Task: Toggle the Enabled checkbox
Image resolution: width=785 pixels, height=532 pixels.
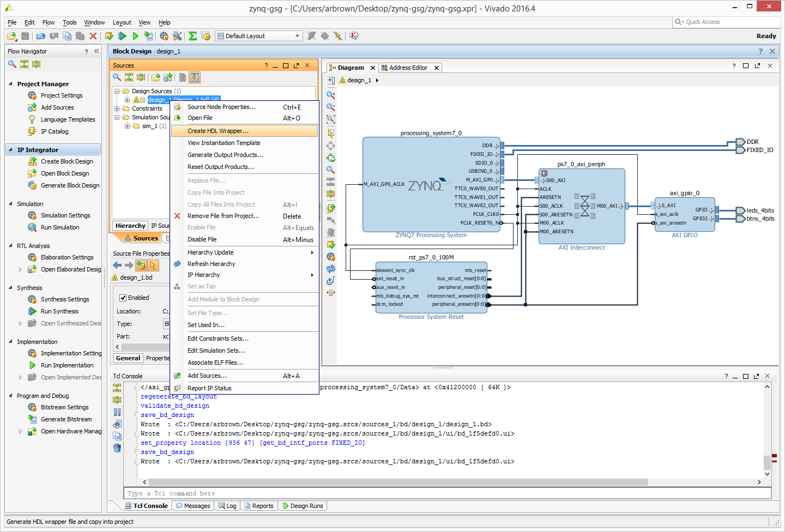Action: coord(123,298)
